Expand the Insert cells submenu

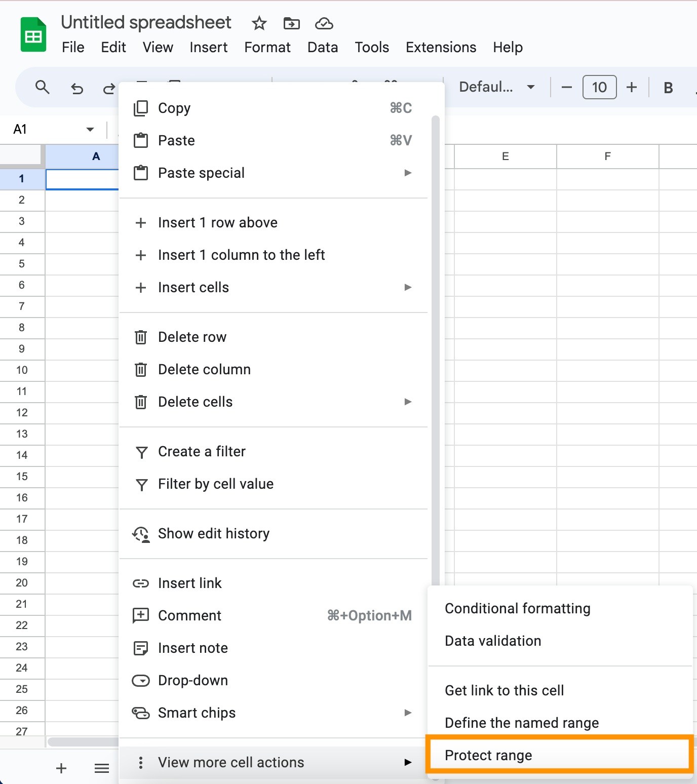(x=274, y=287)
